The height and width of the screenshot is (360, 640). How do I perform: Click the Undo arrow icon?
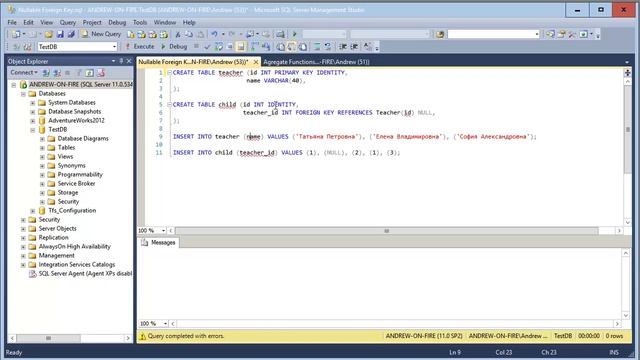pyautogui.click(x=214, y=34)
